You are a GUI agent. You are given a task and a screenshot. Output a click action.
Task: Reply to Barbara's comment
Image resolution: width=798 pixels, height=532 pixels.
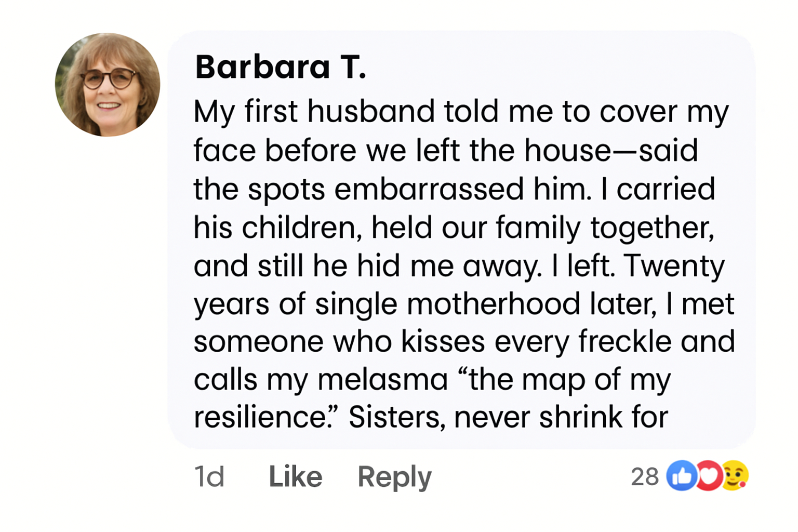[x=394, y=476]
